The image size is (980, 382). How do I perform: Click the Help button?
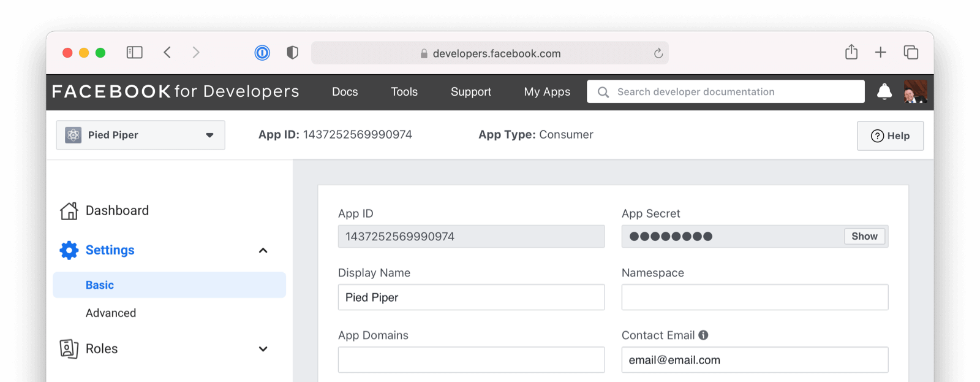coord(891,136)
